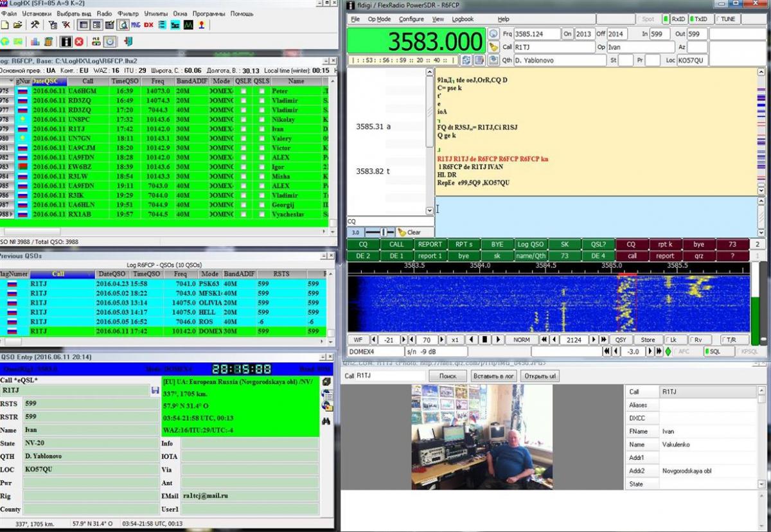
Task: Tick QSLR checkbox for UA6HGM row
Action: click(244, 91)
